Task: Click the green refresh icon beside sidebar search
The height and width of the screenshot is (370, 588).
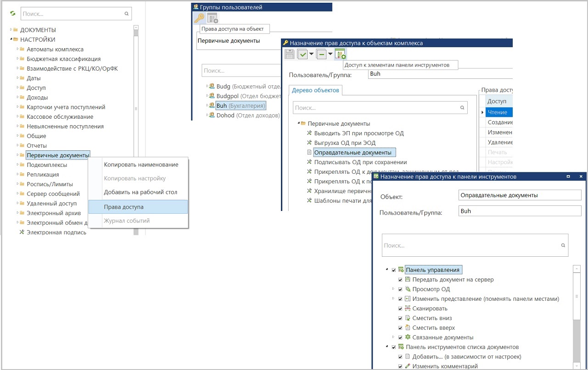Action: pyautogui.click(x=13, y=14)
